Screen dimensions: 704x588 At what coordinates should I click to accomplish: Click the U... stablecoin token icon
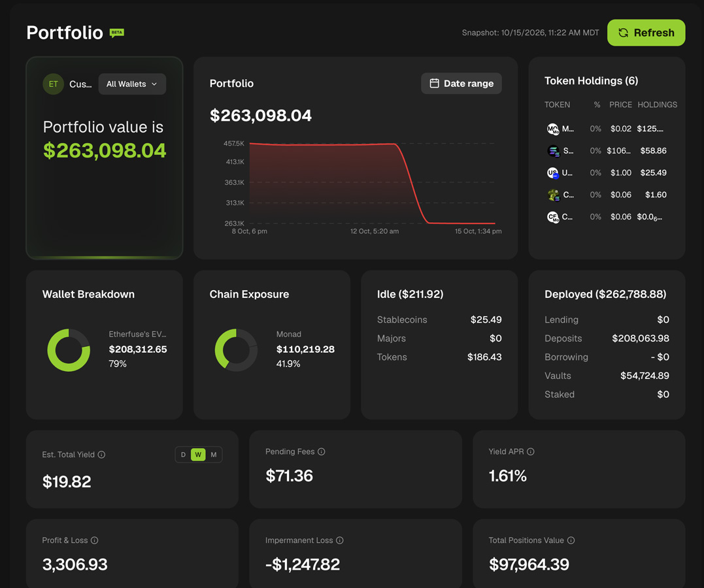pos(553,173)
